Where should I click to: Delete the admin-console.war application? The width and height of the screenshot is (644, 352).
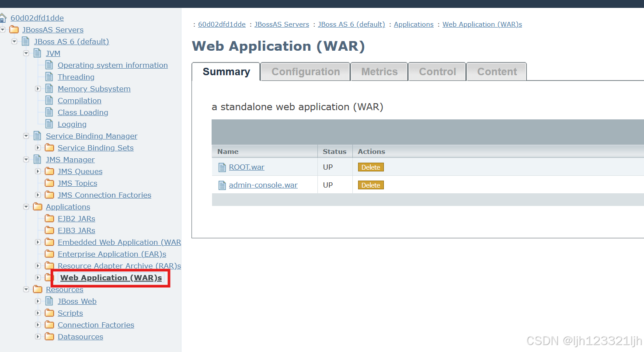pos(371,185)
